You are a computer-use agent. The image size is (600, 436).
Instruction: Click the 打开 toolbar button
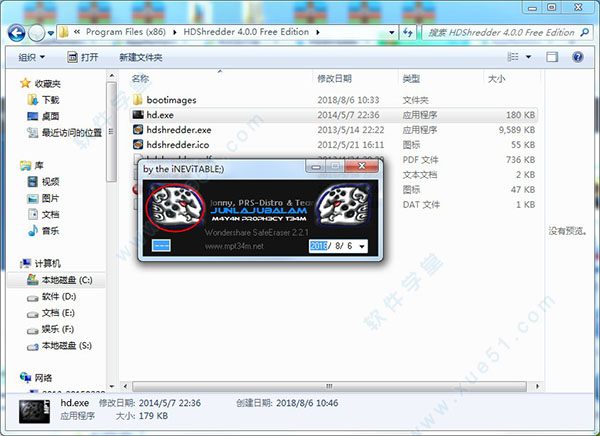pos(83,57)
